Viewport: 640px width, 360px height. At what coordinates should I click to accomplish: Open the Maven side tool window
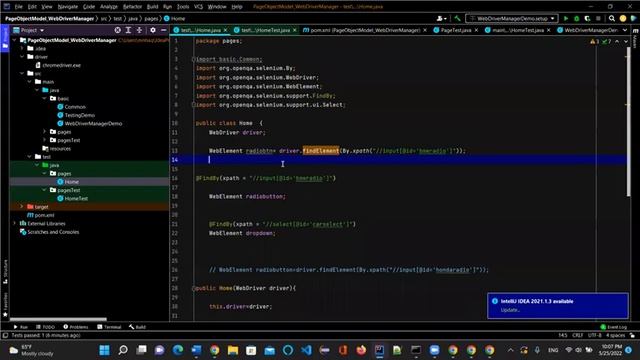[x=635, y=39]
